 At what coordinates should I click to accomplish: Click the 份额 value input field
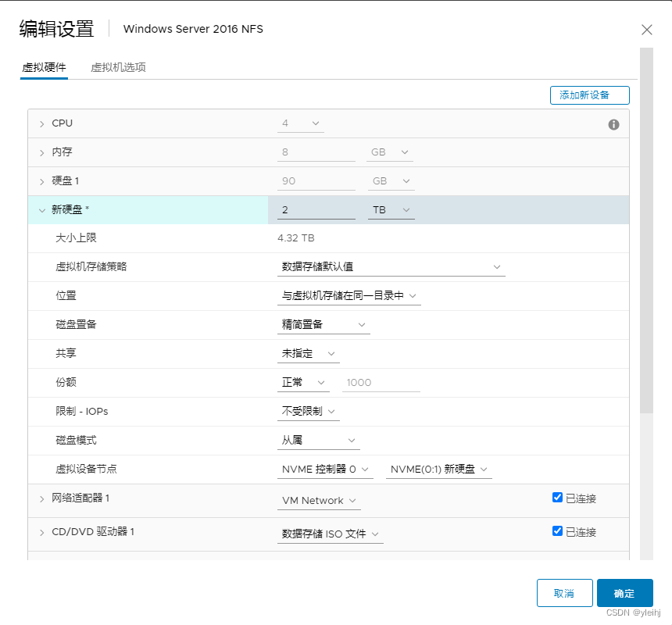pyautogui.click(x=381, y=382)
